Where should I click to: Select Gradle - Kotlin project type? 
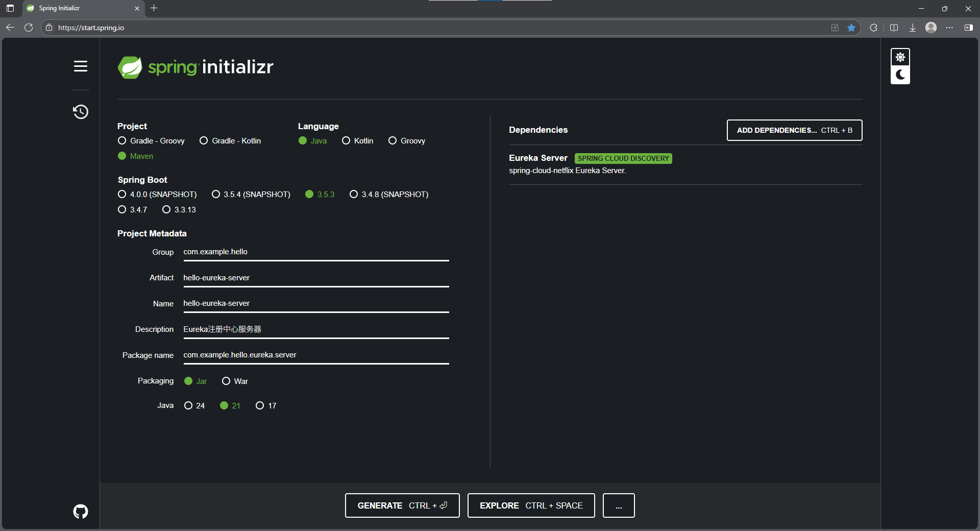click(230, 141)
